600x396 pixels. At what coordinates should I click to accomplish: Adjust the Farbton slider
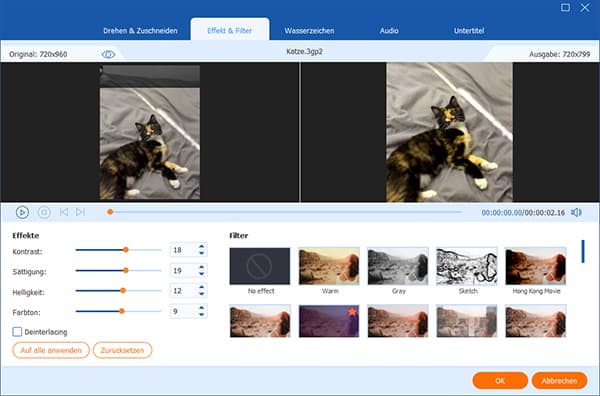(x=119, y=311)
